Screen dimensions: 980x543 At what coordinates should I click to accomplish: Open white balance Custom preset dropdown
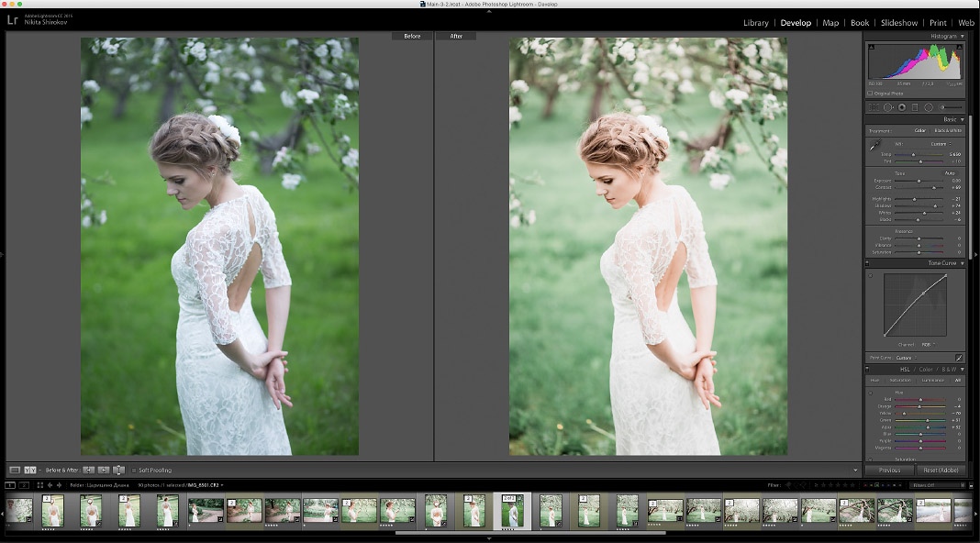(941, 144)
